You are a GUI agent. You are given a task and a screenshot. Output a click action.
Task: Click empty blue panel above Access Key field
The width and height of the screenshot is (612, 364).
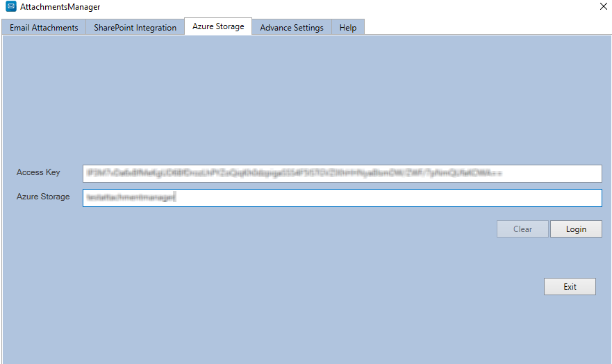306,97
